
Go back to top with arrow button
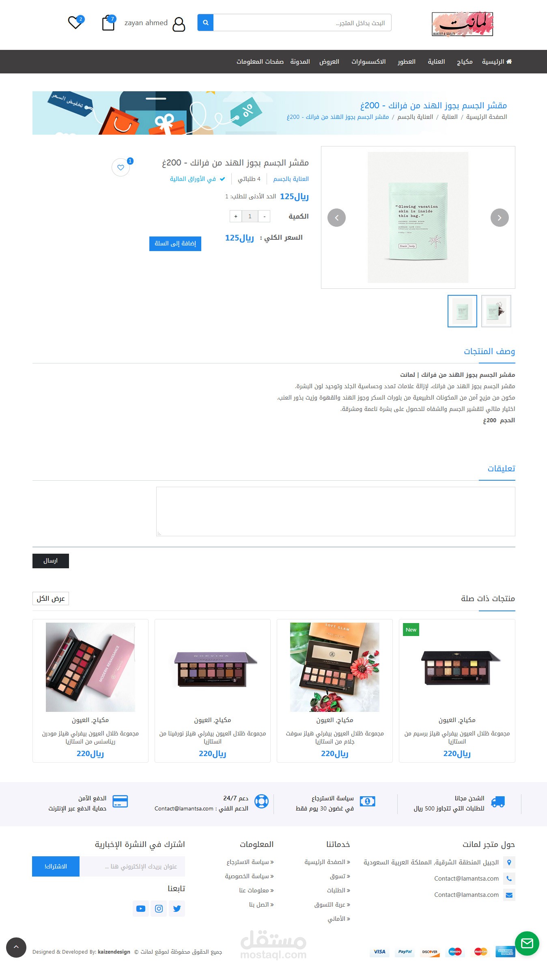click(x=16, y=947)
